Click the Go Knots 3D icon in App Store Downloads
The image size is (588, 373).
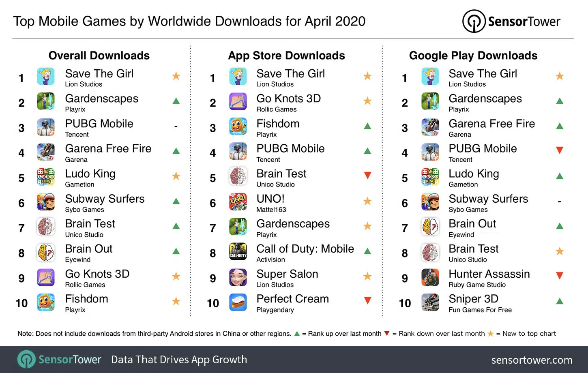(x=238, y=101)
